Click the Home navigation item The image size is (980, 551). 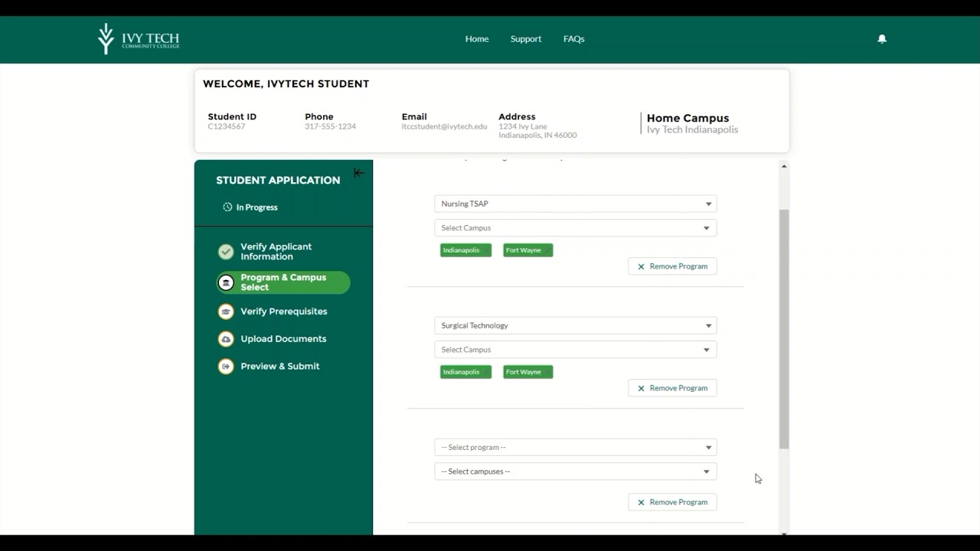click(477, 38)
